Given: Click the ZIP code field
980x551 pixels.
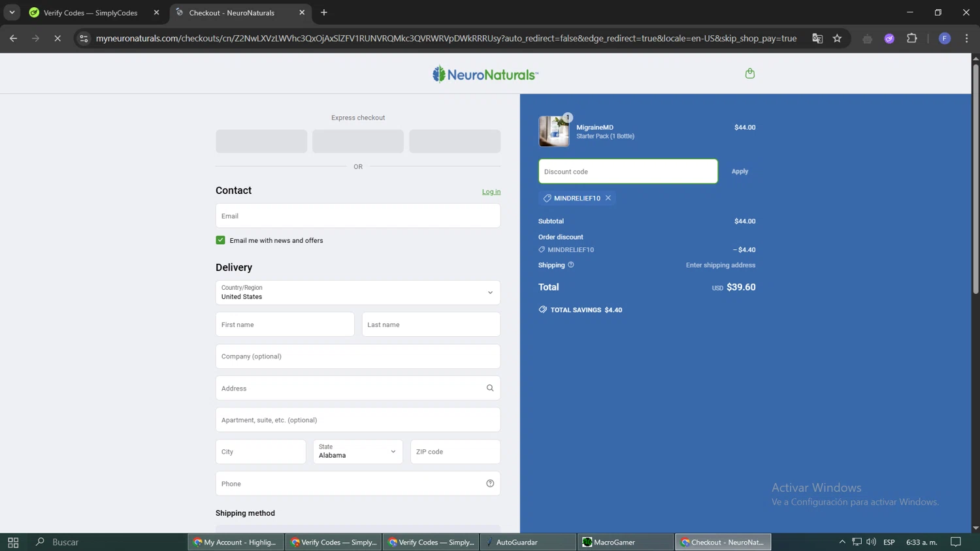Looking at the screenshot, I should coord(455,452).
